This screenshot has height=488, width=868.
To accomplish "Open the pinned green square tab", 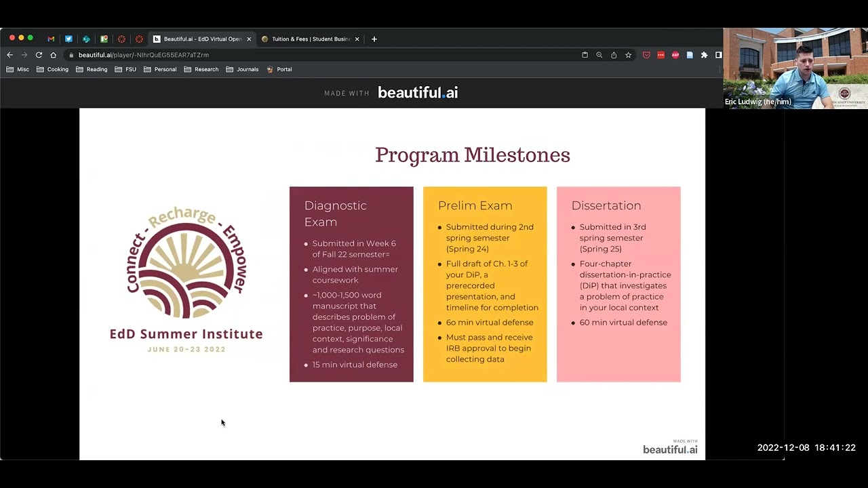I will point(104,39).
